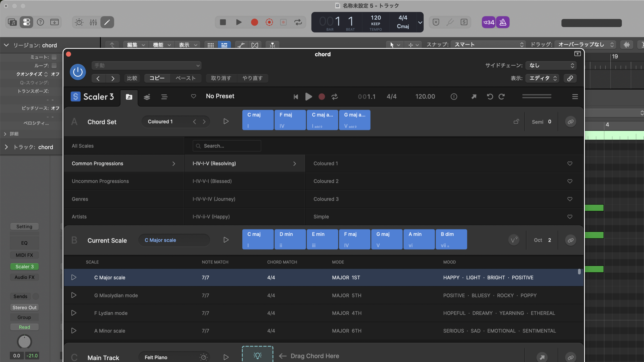Screen dimensions: 644x362
Task: Click the 取り消す button
Action: 221,78
